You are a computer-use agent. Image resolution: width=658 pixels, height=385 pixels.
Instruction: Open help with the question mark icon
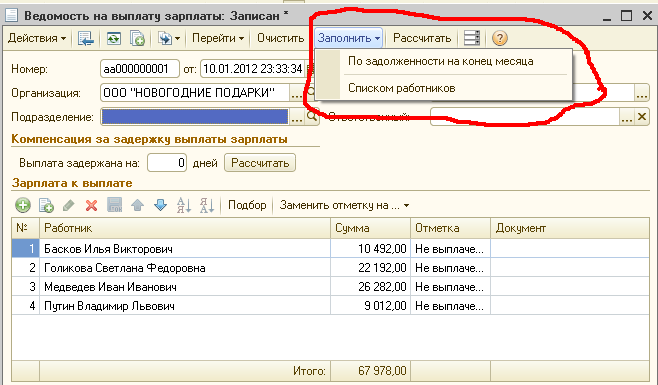tap(499, 38)
